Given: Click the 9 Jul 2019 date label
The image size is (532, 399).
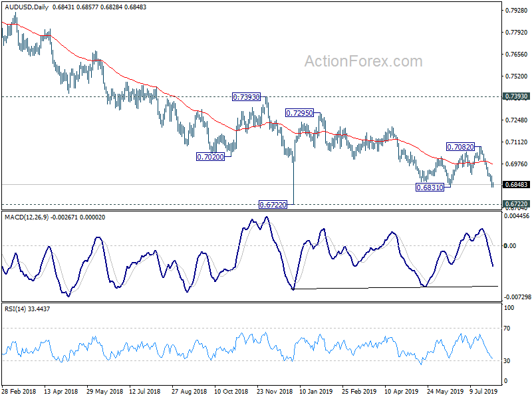Looking at the screenshot, I should coord(483,391).
